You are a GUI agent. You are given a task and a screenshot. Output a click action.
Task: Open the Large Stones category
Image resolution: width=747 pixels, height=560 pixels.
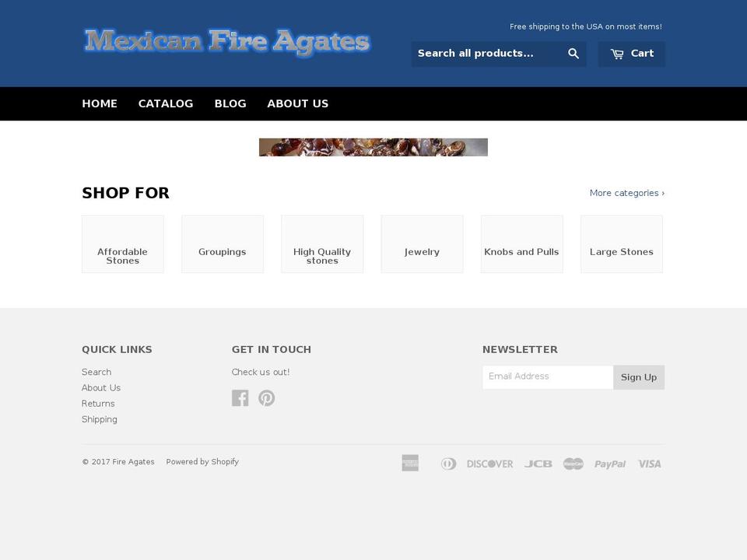[x=622, y=244]
